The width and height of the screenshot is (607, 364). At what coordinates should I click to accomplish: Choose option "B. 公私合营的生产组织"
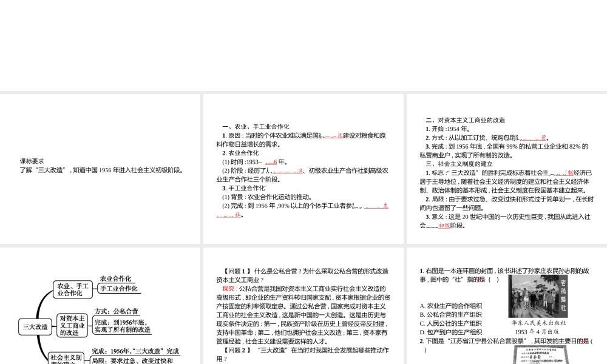[450, 314]
